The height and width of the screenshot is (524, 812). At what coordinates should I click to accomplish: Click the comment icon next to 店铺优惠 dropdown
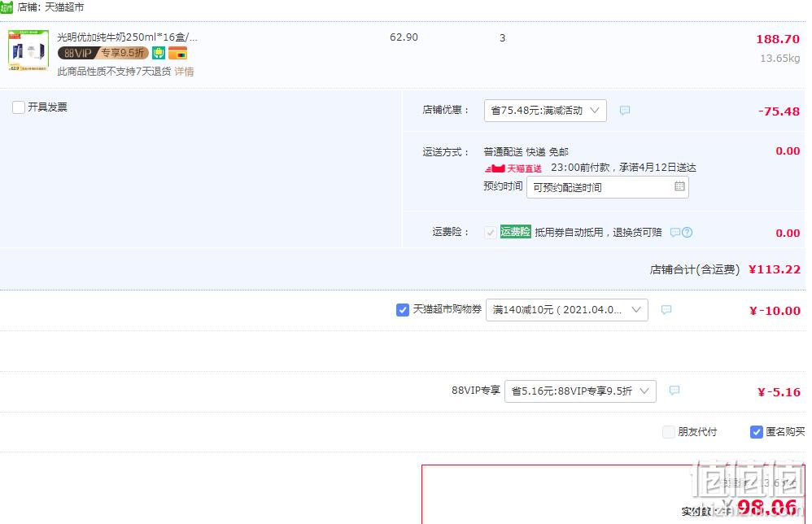point(625,111)
